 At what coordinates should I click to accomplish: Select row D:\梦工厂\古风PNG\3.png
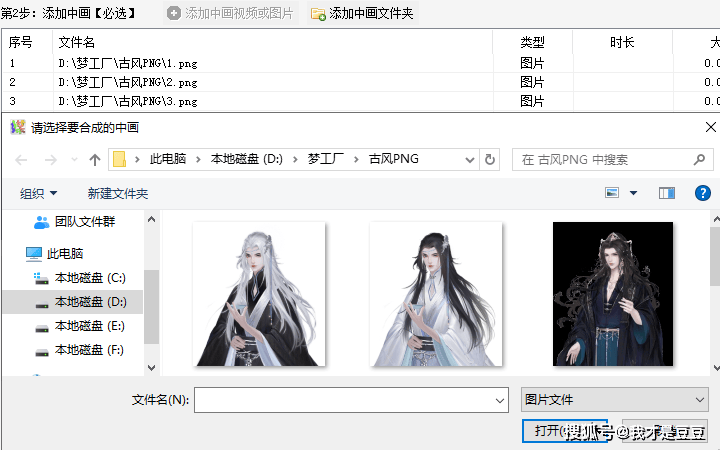tap(361, 101)
